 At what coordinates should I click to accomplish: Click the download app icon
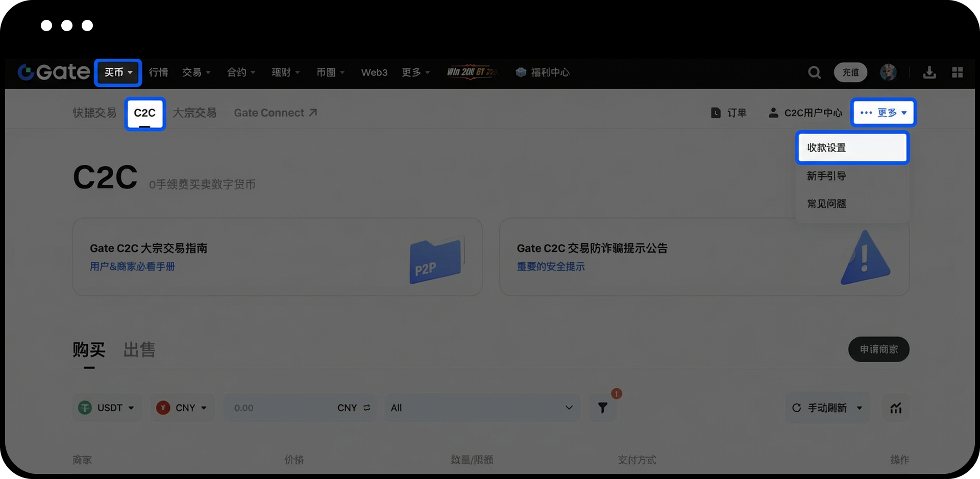pos(929,72)
